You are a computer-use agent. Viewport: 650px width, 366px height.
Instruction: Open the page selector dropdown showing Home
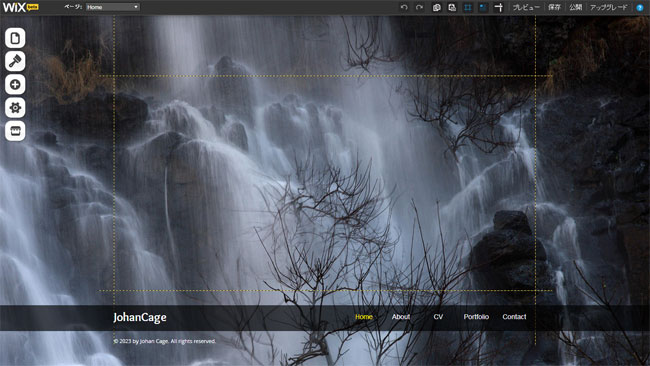coord(113,7)
